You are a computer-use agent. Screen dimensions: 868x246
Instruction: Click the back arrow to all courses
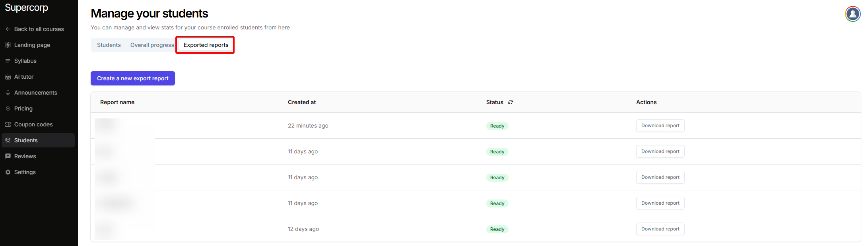coord(8,29)
